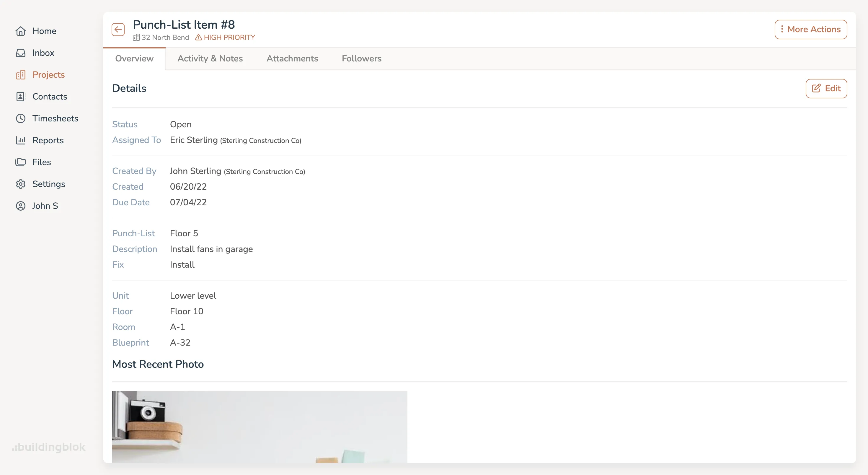The width and height of the screenshot is (868, 475).
Task: View Timesheets
Action: click(55, 118)
